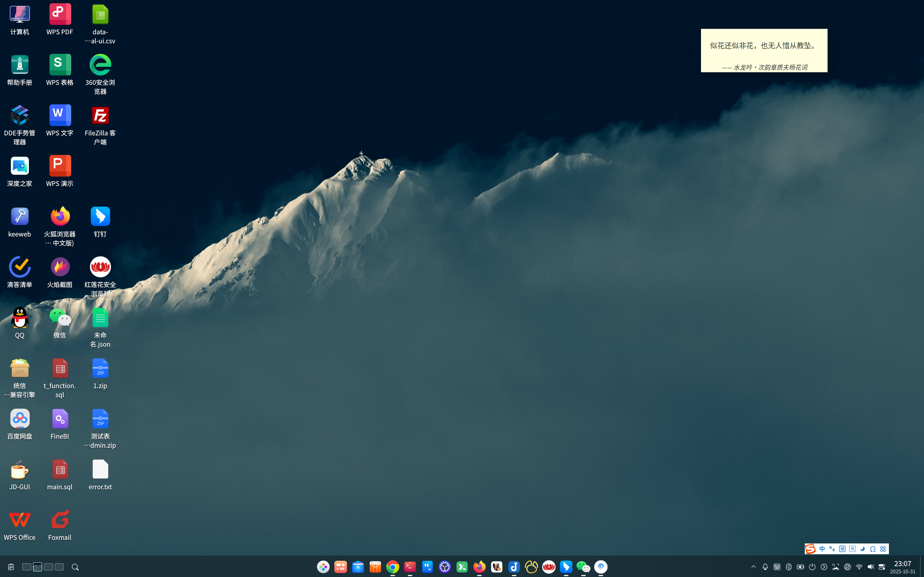Toggle the 简 simplified/traditional character switch

pos(842,549)
